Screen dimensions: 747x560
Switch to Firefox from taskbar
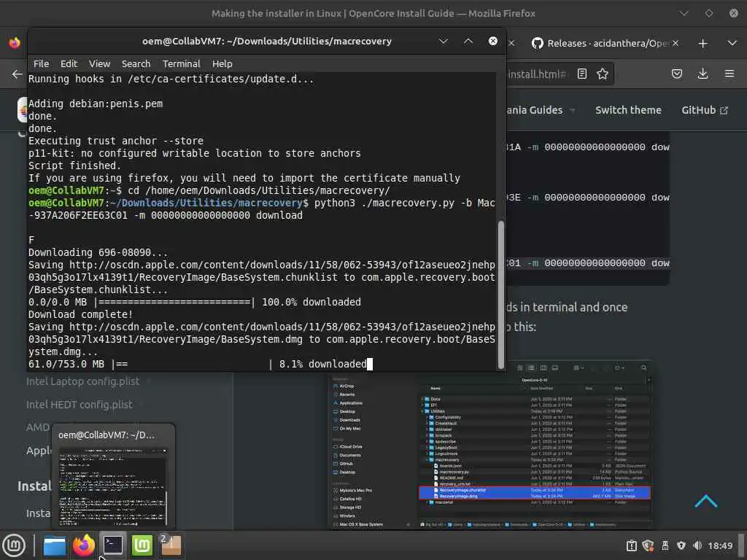84,545
